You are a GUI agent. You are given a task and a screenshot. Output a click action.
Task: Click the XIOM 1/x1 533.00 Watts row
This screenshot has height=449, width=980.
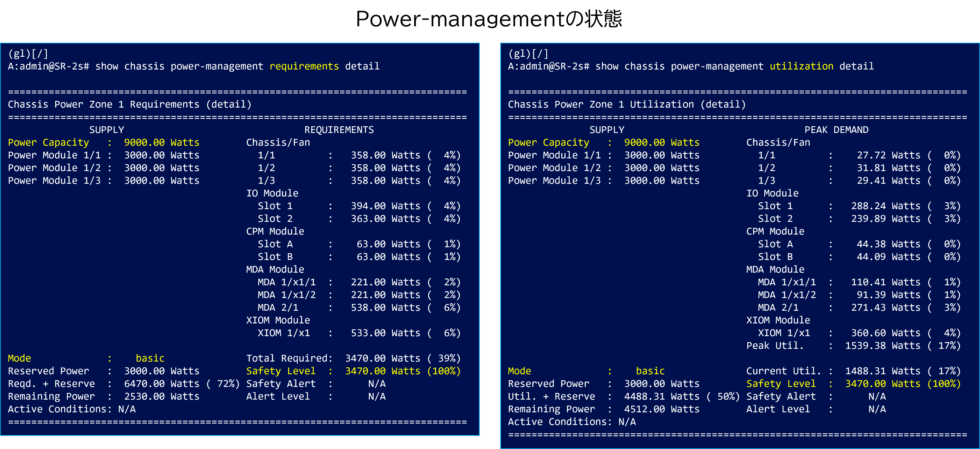click(x=359, y=333)
